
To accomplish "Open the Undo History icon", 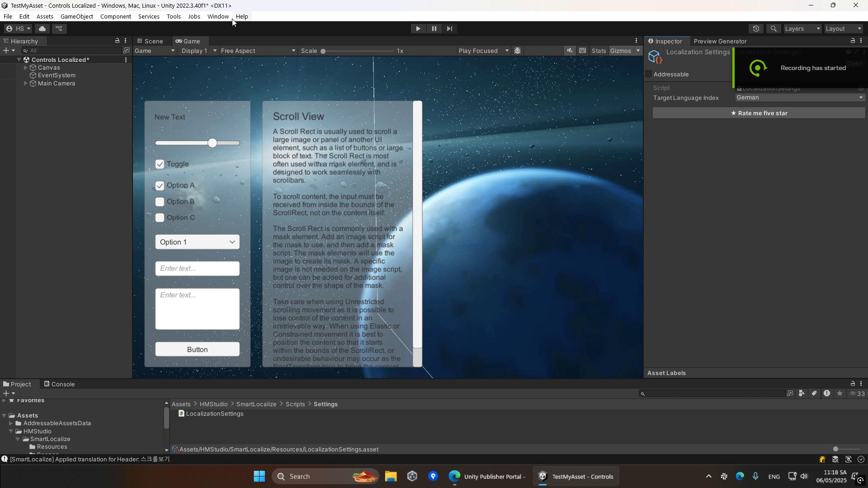I will click(756, 28).
